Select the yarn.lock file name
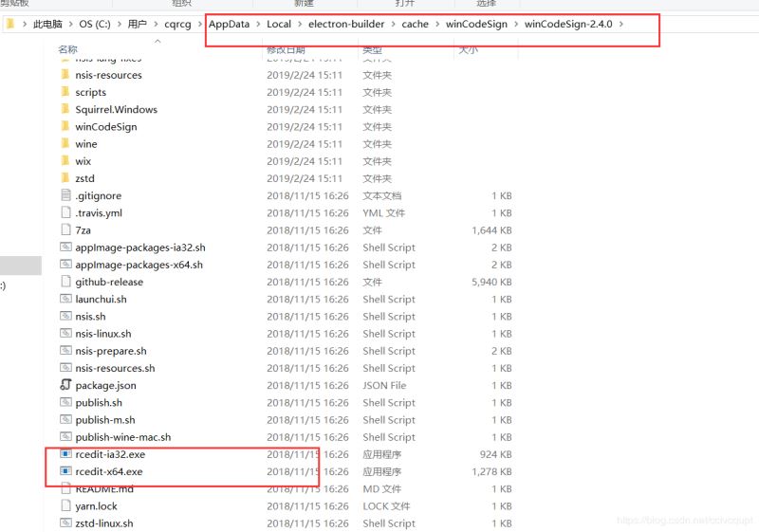The width and height of the screenshot is (759, 532). 97,506
